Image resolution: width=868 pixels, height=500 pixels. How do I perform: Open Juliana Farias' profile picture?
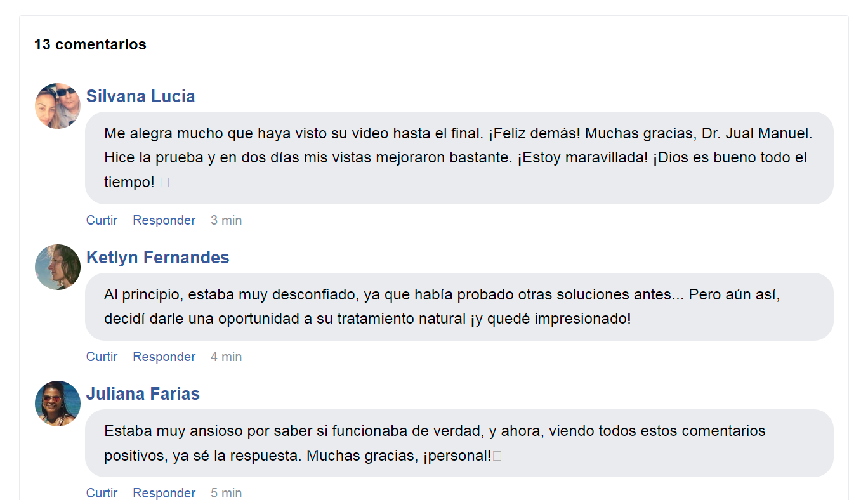[x=58, y=404]
